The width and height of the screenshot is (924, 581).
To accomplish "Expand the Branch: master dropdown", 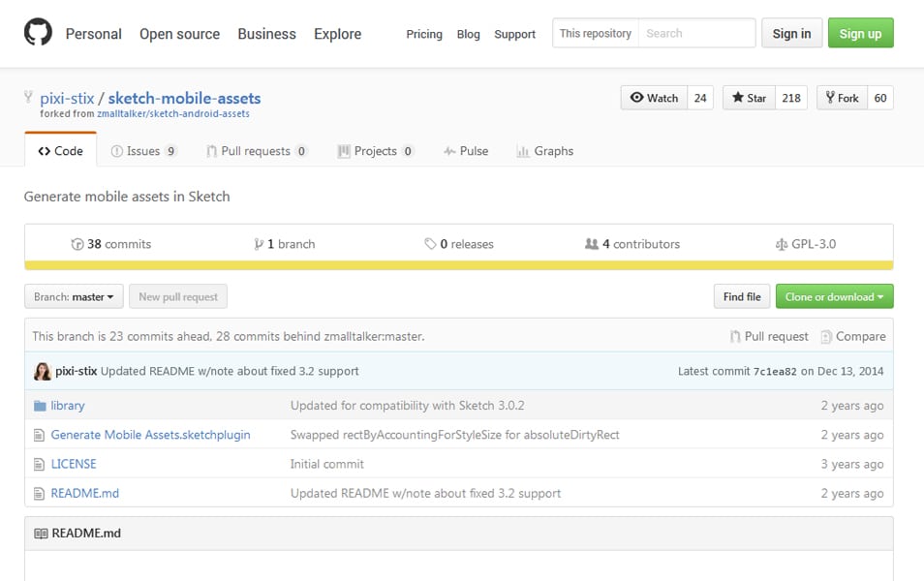I will point(74,296).
